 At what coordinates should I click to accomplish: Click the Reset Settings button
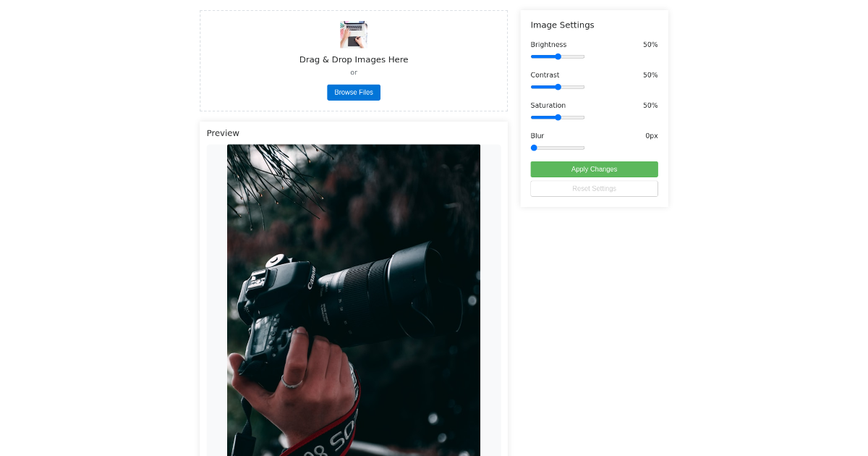pos(594,187)
